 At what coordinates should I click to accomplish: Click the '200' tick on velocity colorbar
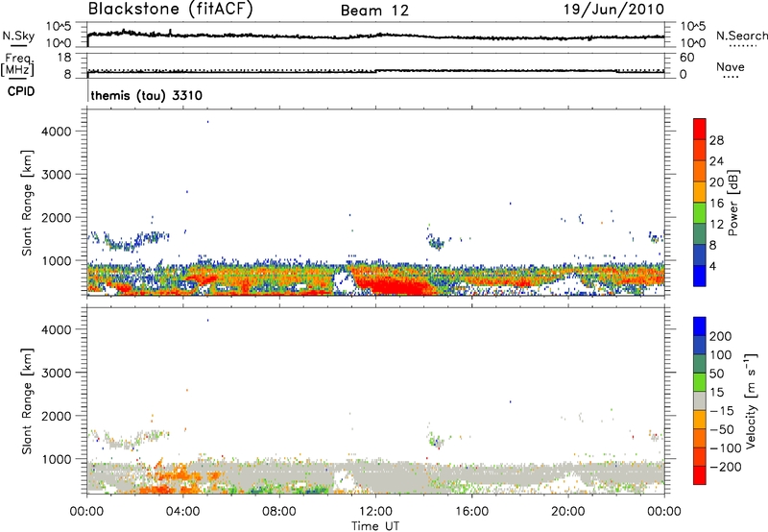pyautogui.click(x=721, y=336)
